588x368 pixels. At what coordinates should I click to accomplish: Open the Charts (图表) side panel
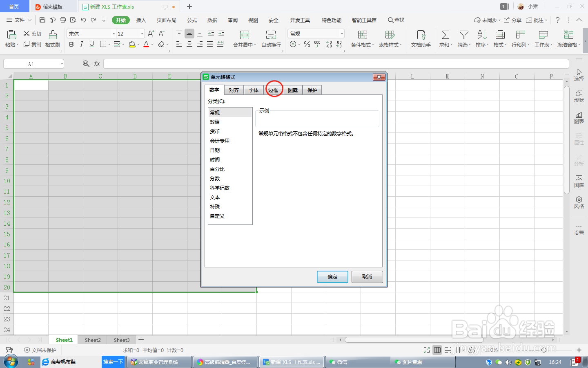[x=579, y=117]
